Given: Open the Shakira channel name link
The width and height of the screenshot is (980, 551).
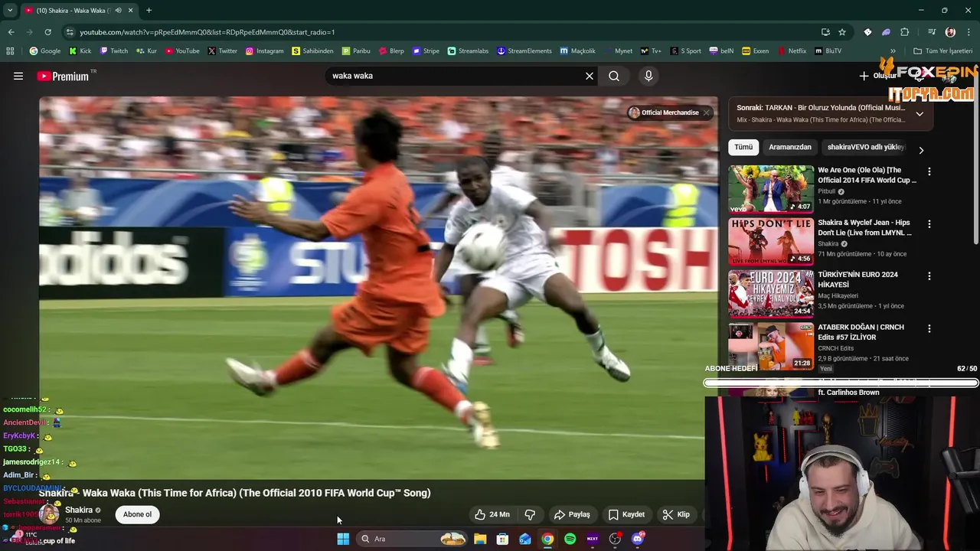Looking at the screenshot, I should click(x=79, y=510).
